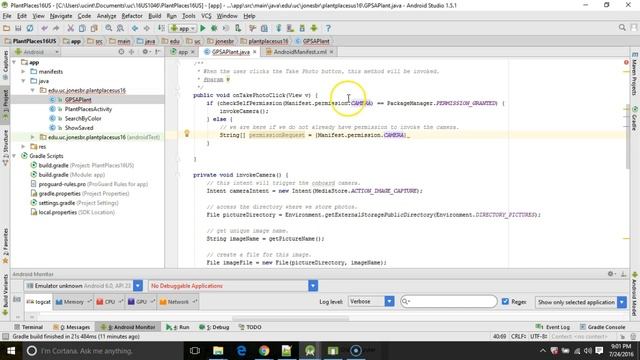The image size is (640, 360).
Task: Open File Explorer from the taskbar
Action: pos(218,351)
